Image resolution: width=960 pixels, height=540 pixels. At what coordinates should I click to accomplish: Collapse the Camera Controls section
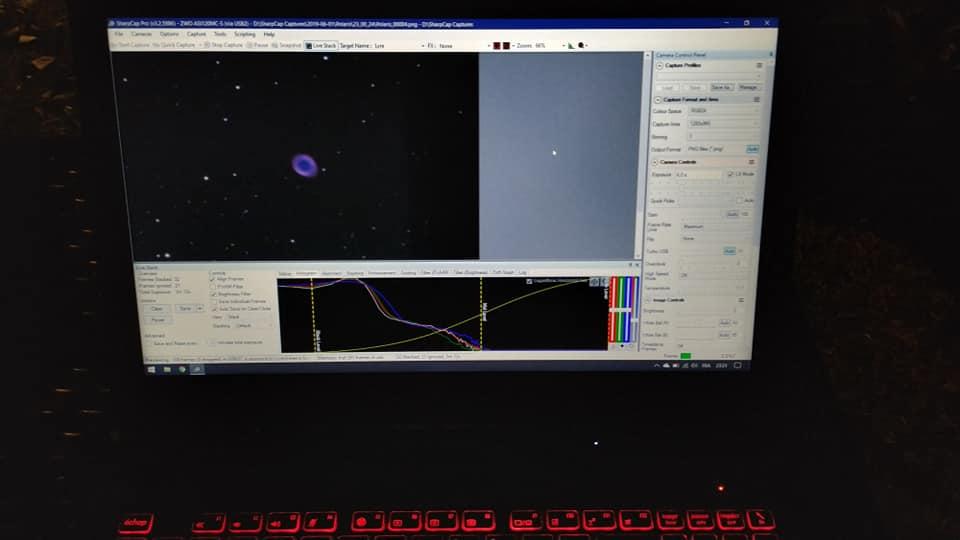point(655,162)
